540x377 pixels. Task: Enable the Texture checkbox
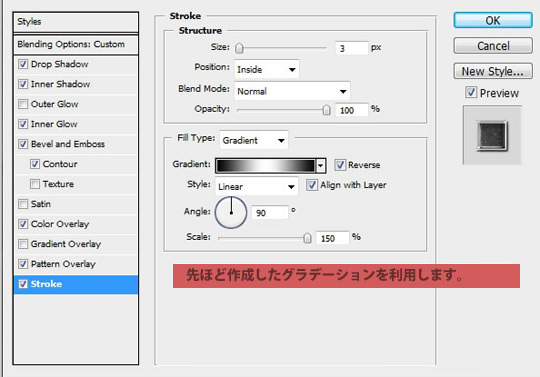tap(35, 184)
